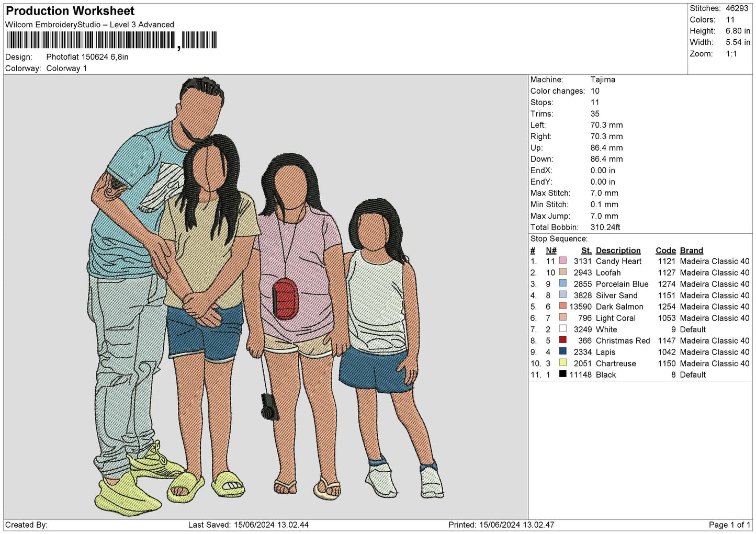Click the 'Colorway 1' value
This screenshot has width=756, height=534.
click(66, 69)
